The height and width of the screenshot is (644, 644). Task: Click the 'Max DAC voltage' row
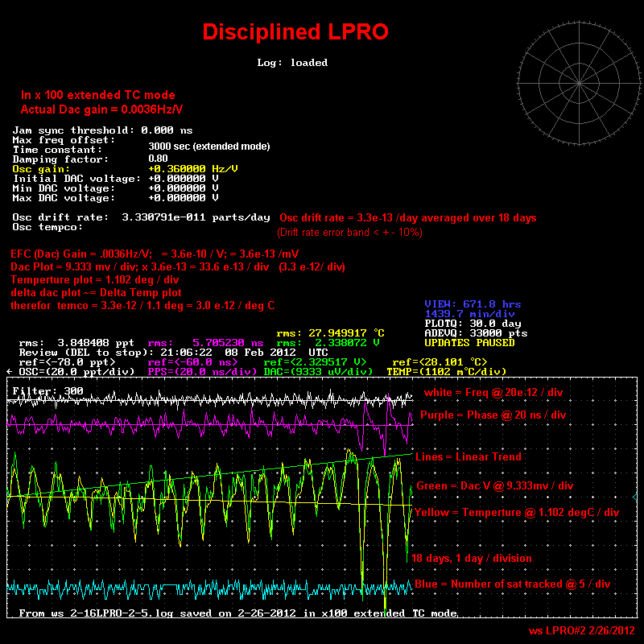tap(115, 198)
